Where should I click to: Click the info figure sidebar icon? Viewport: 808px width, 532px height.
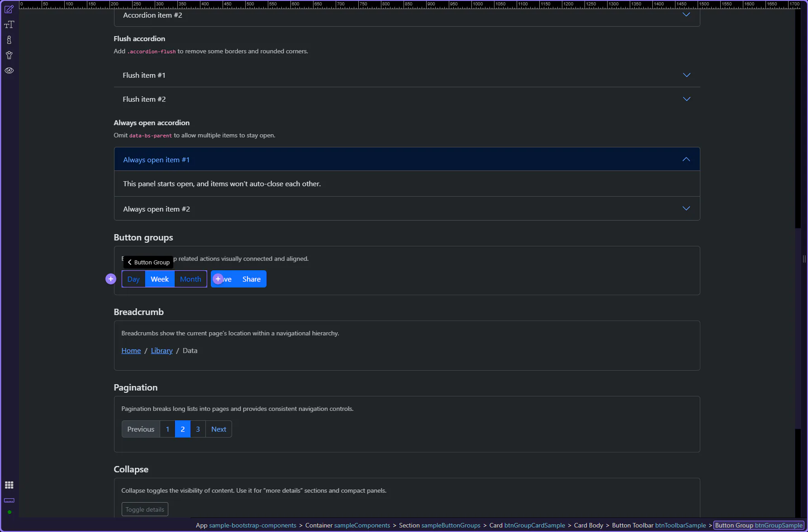(x=9, y=40)
